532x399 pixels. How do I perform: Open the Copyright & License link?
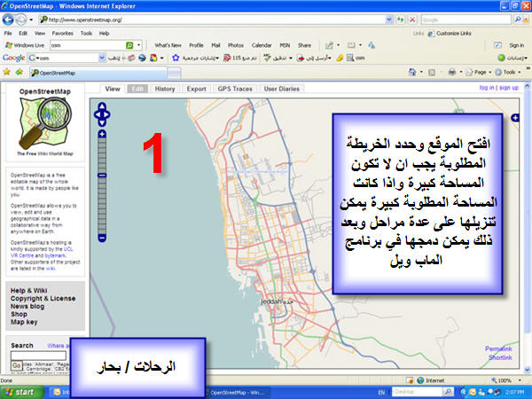click(x=43, y=298)
